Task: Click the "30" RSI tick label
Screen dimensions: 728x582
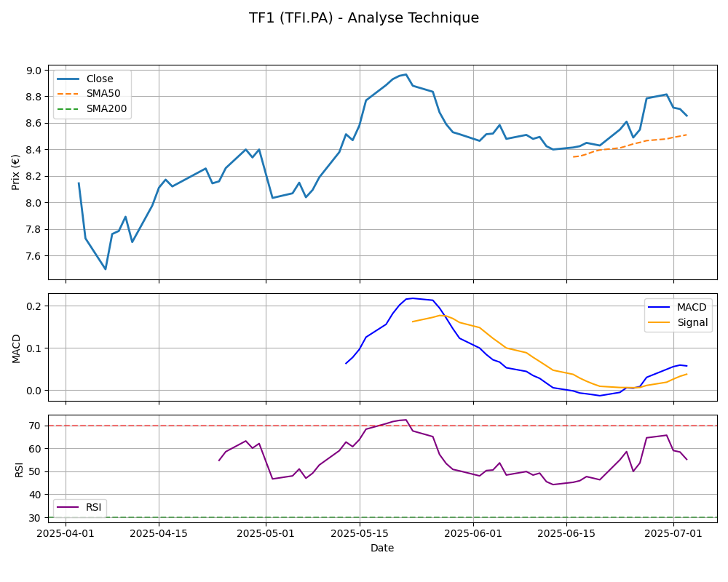Action: (x=36, y=518)
